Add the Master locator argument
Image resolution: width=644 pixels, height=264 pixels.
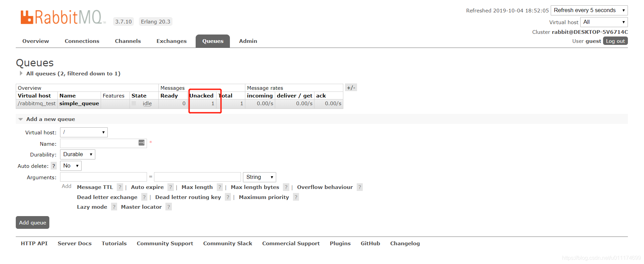click(x=141, y=207)
